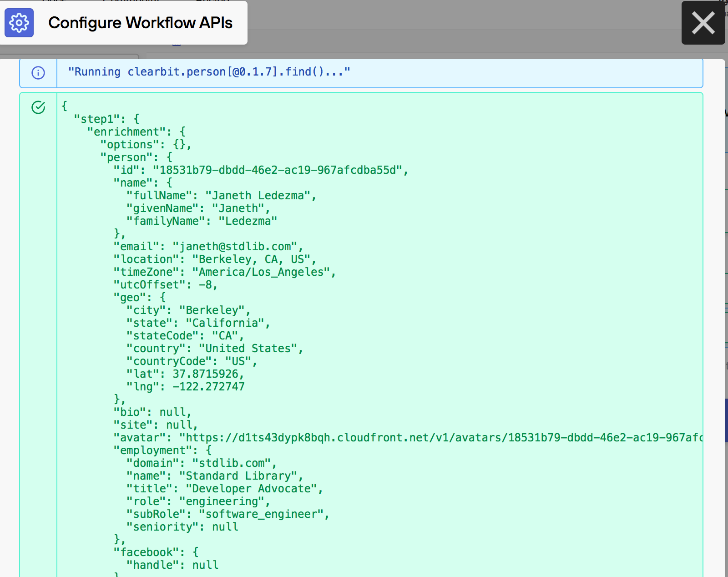Click the email value janeth@stdlib.com
This screenshot has width=728, height=577.
click(235, 247)
